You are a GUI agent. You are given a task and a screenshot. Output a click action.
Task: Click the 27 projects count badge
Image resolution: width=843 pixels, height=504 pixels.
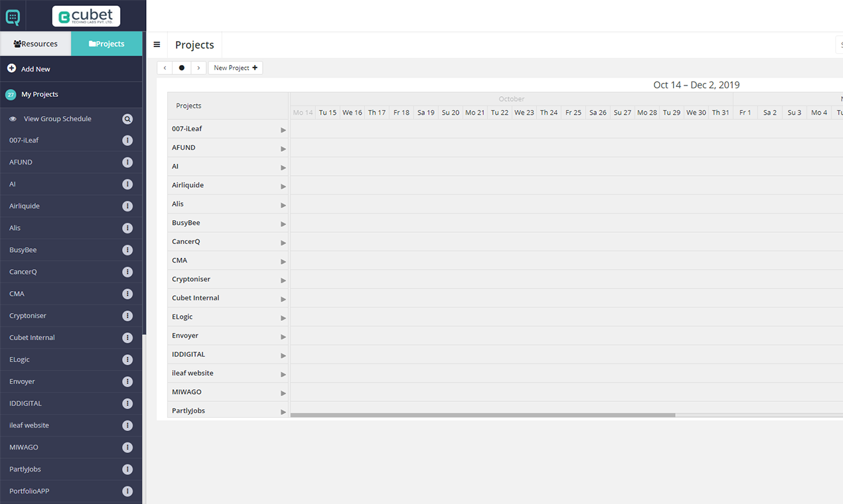(x=11, y=95)
